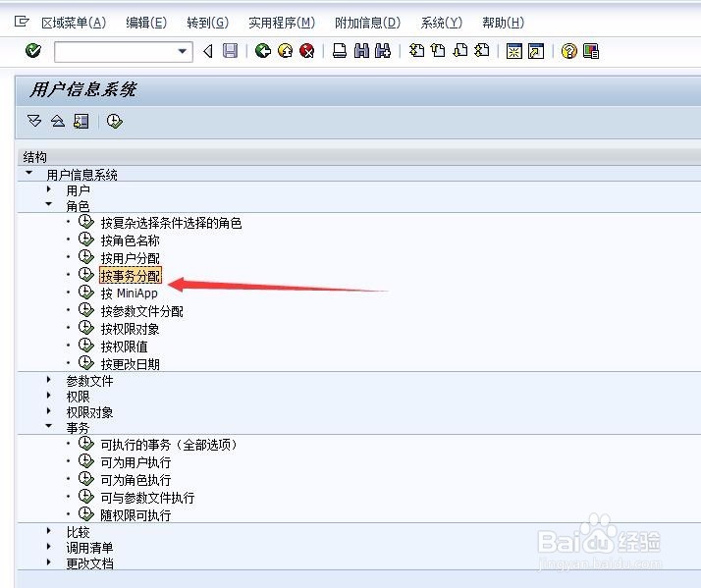Click the Find Next binoculars icon
Viewport: 701px width, 588px height.
click(x=383, y=51)
